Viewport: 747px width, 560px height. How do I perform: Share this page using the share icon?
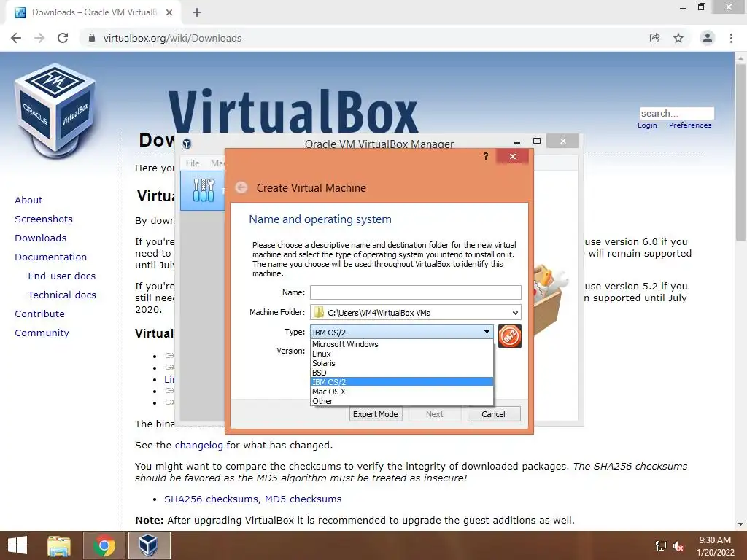coord(655,38)
